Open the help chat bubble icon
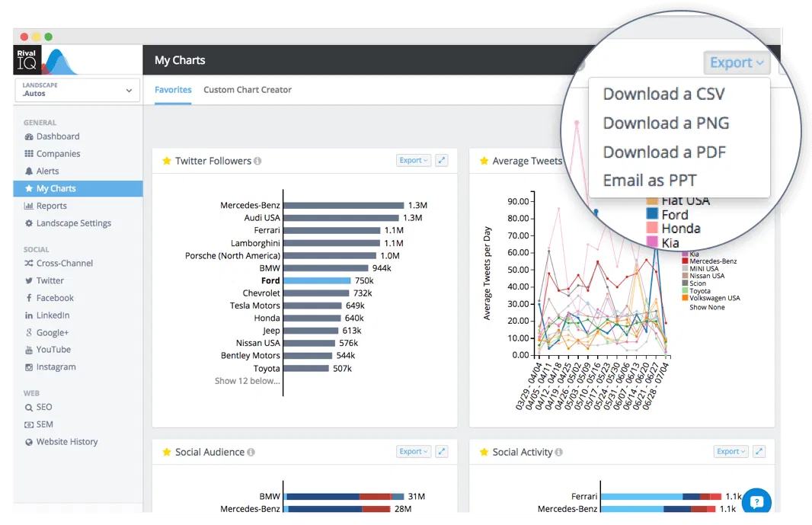 tap(756, 502)
